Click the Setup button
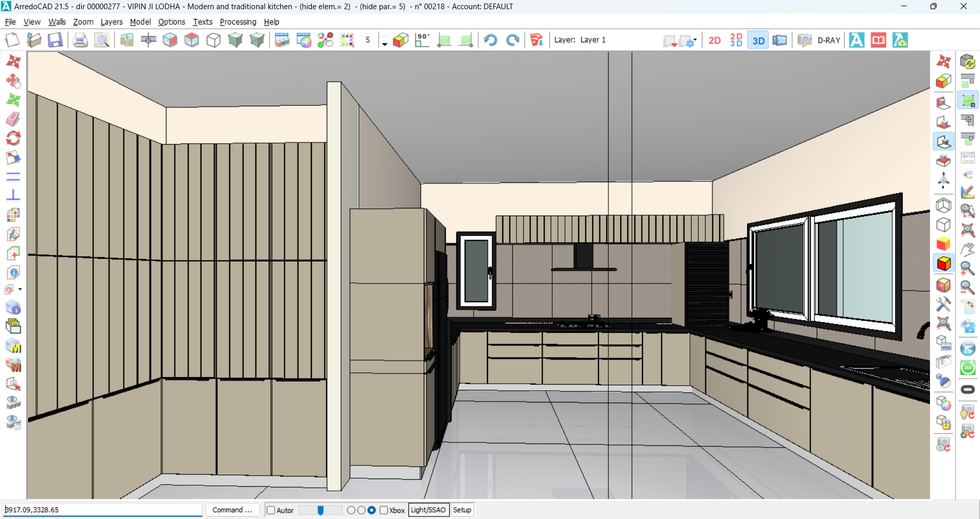 462,510
